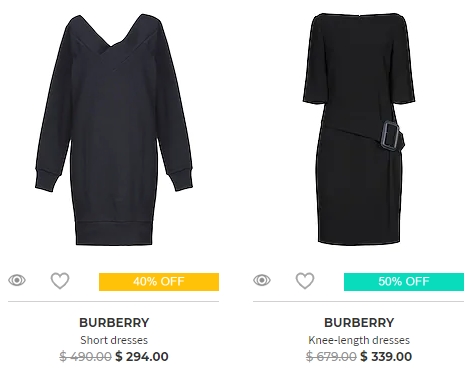Image resolution: width=476 pixels, height=368 pixels.
Task: Open quick view for the knee-length dress
Action: click(x=262, y=280)
